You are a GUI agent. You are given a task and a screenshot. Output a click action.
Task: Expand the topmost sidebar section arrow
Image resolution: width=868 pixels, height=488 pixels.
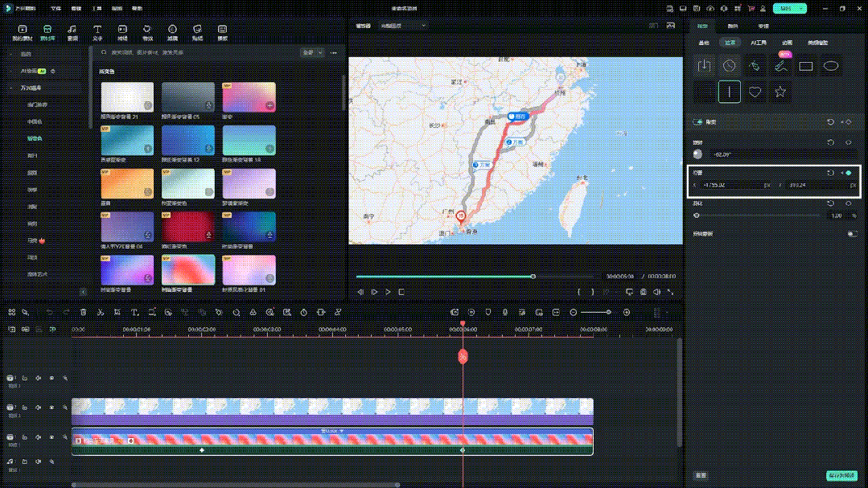(x=11, y=54)
